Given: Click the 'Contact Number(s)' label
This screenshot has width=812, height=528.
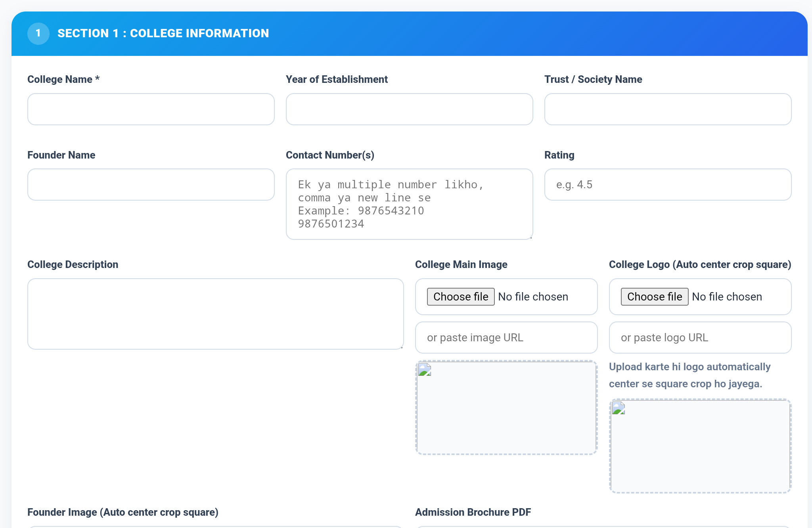Looking at the screenshot, I should tap(330, 155).
